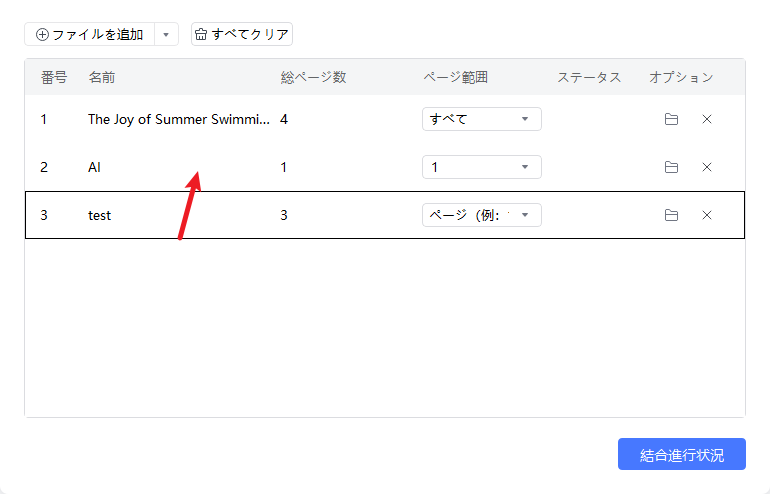This screenshot has width=770, height=494.
Task: Click the オプション column header
Action: (x=681, y=77)
